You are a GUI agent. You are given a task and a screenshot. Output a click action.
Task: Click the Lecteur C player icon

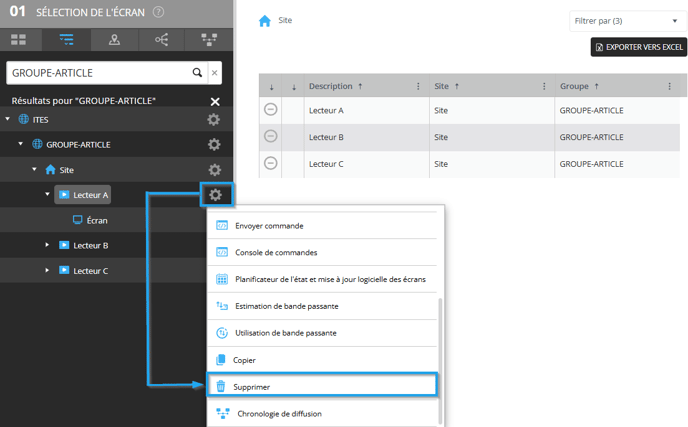[64, 270]
